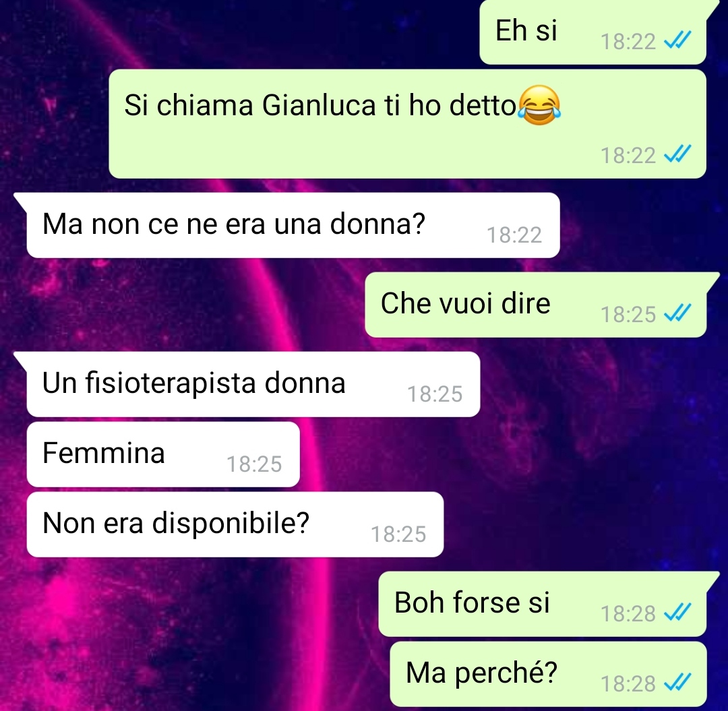Viewport: 728px width, 711px height.
Task: Tap the 18:25 timestamp on 'Non era disponibile?'
Action: [x=398, y=534]
